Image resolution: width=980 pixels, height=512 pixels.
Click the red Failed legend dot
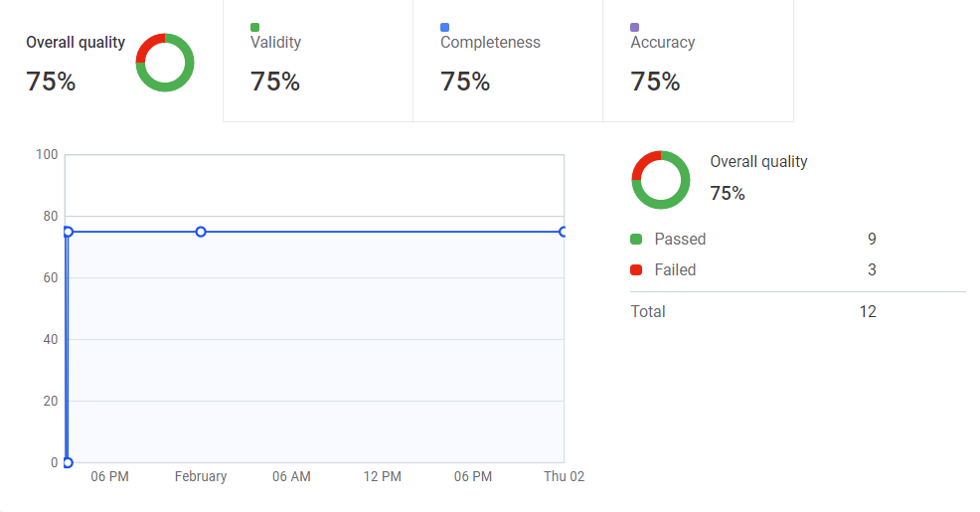636,270
